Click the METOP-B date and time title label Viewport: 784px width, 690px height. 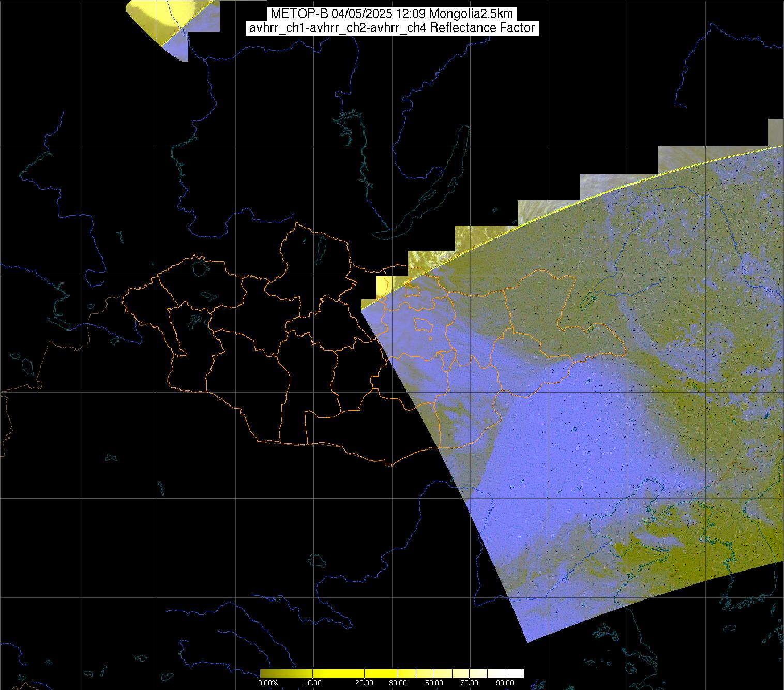(x=391, y=13)
